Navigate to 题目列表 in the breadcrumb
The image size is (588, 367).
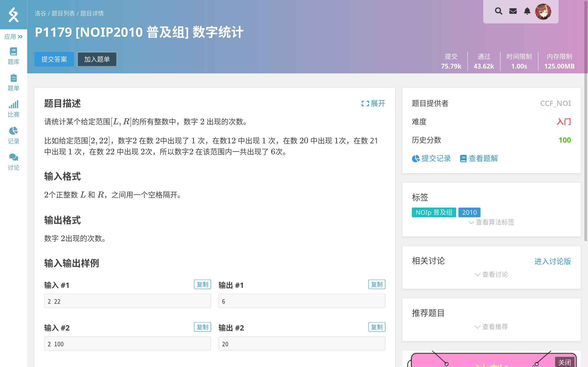(x=64, y=13)
